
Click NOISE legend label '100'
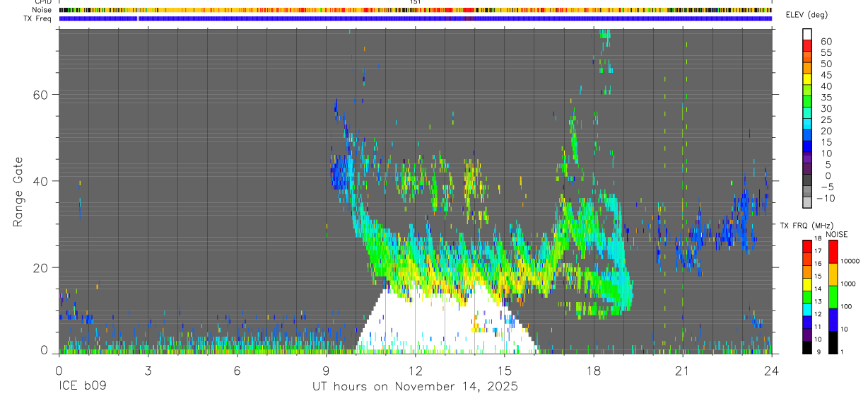[x=846, y=306]
